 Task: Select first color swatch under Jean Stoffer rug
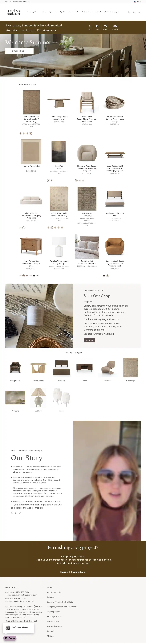(21, 133)
